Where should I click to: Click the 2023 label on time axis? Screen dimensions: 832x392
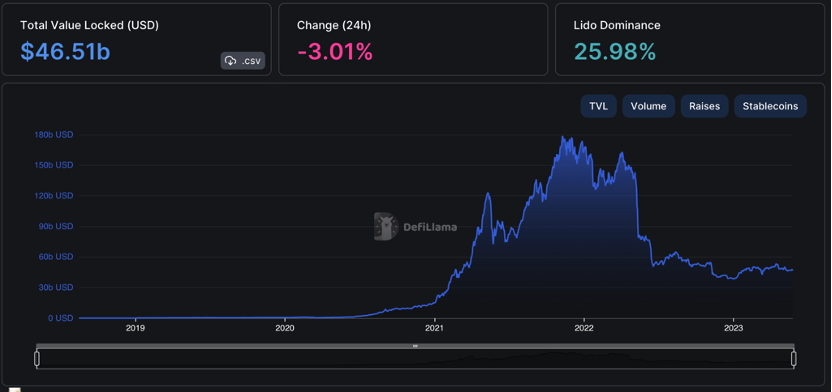point(733,328)
